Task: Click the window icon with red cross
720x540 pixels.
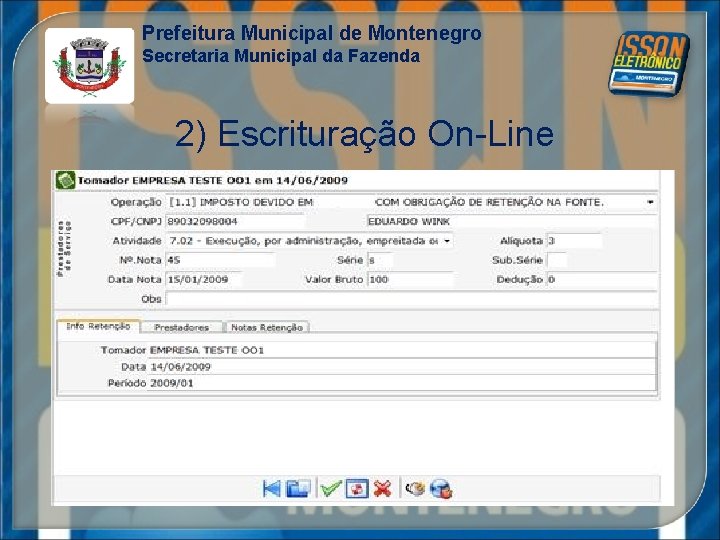Action: point(357,488)
